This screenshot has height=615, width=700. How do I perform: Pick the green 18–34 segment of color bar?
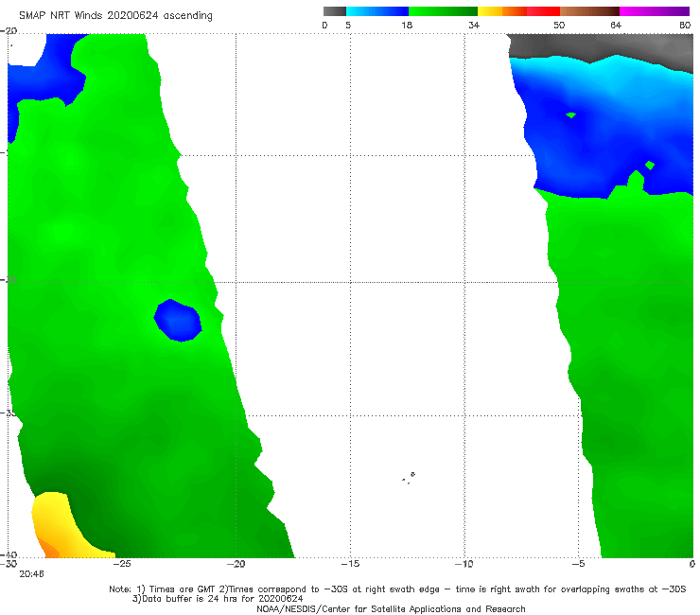(443, 11)
